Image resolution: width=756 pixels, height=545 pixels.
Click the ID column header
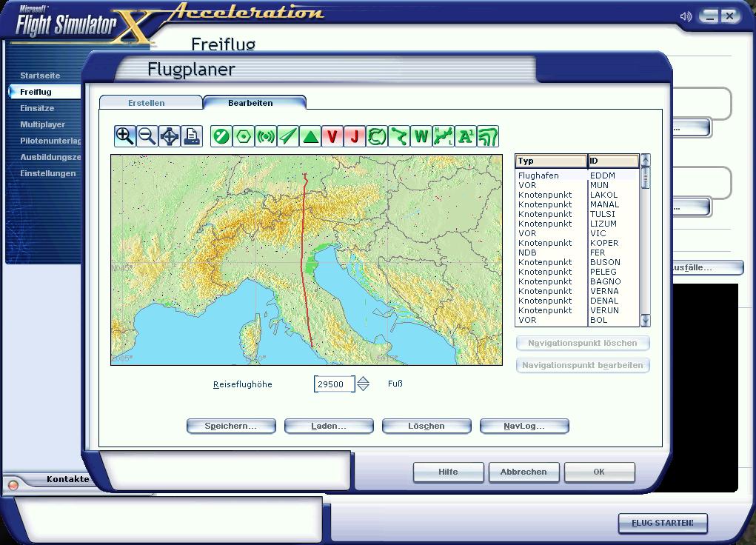pos(614,161)
